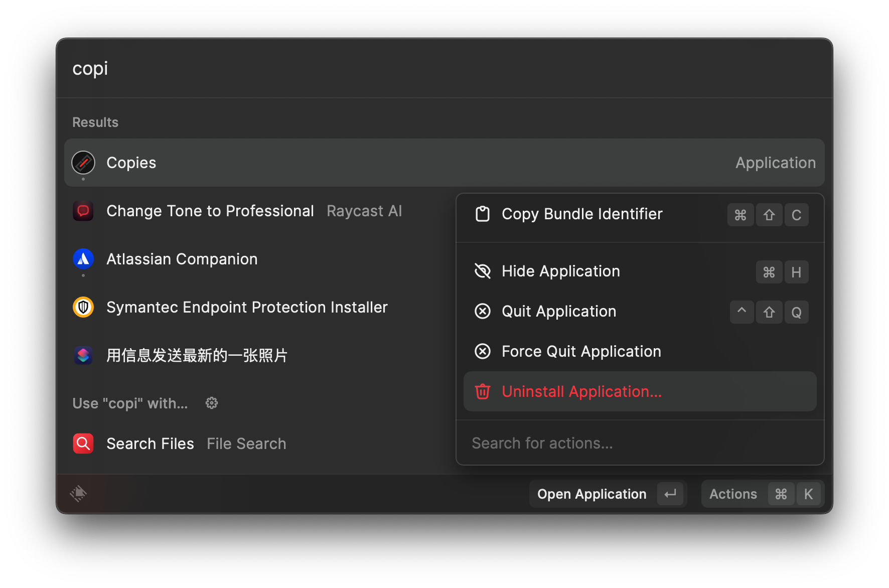Click Uninstall Application… menu entry
Screen dimensions: 889x588
(x=582, y=392)
